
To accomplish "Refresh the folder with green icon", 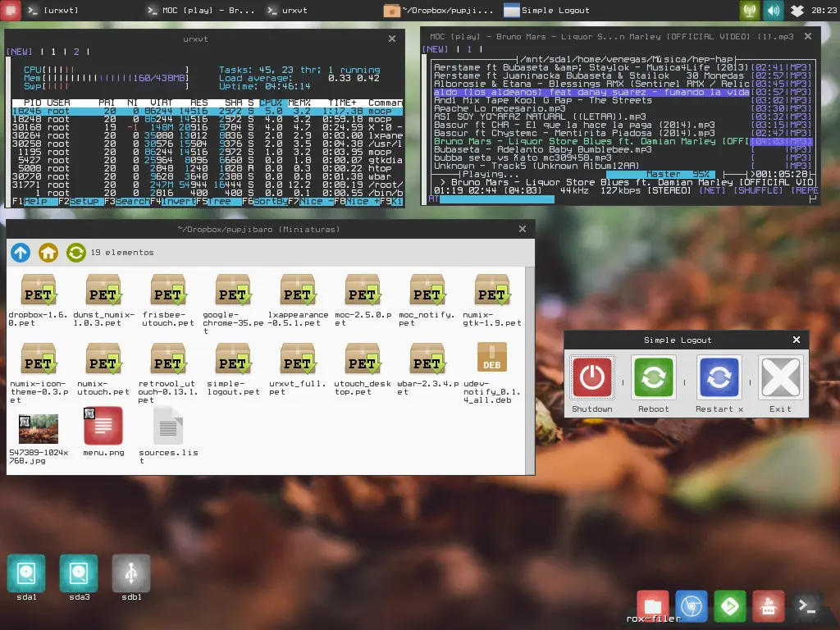I will tap(76, 253).
